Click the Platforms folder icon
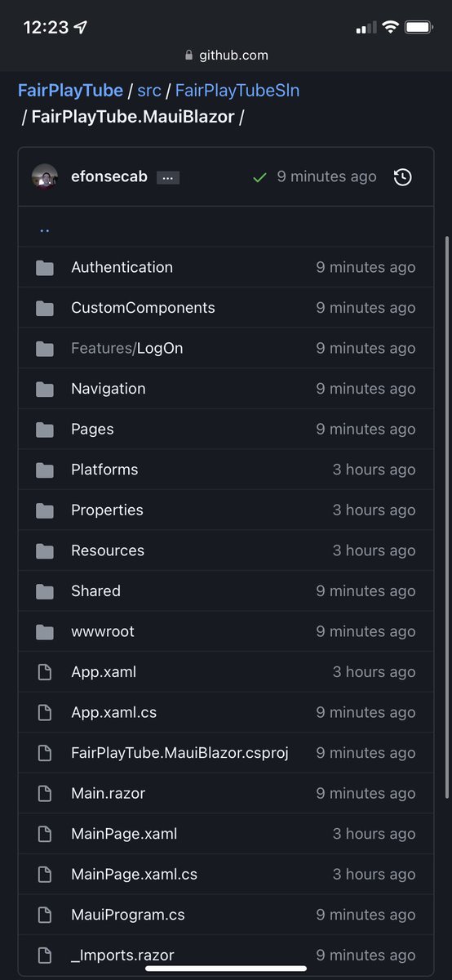 pyautogui.click(x=45, y=470)
